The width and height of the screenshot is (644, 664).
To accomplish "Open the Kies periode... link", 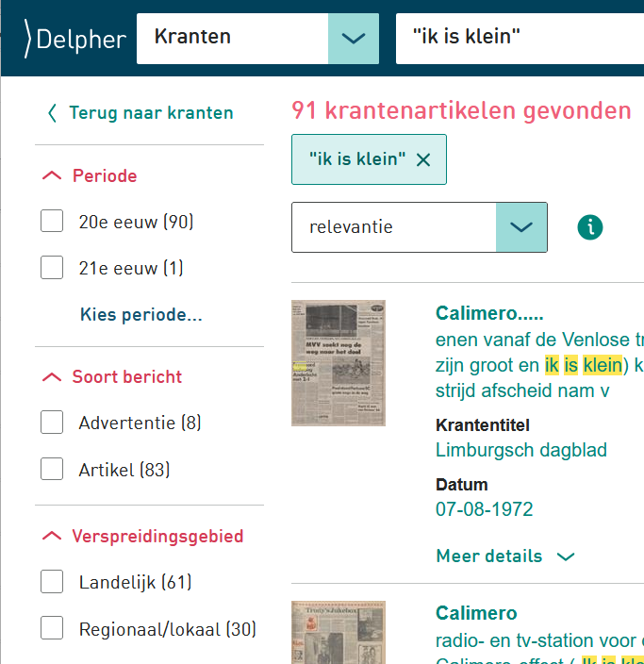I will coord(141,314).
